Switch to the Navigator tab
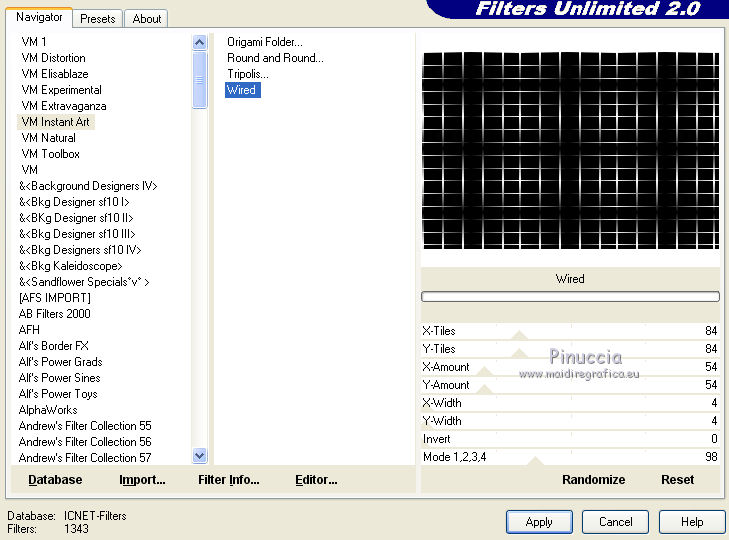729x540 pixels. (x=39, y=17)
